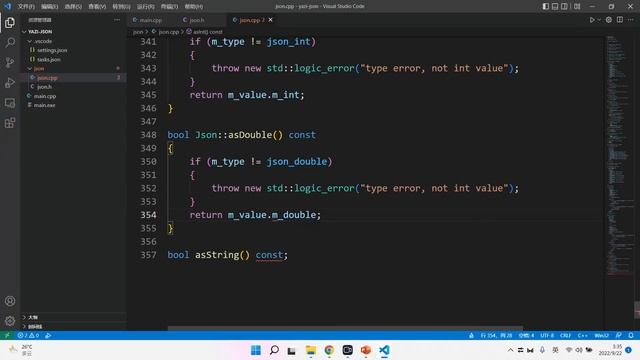This screenshot has height=360, width=640.
Task: Click json folder in breadcrumb
Action: [138, 31]
